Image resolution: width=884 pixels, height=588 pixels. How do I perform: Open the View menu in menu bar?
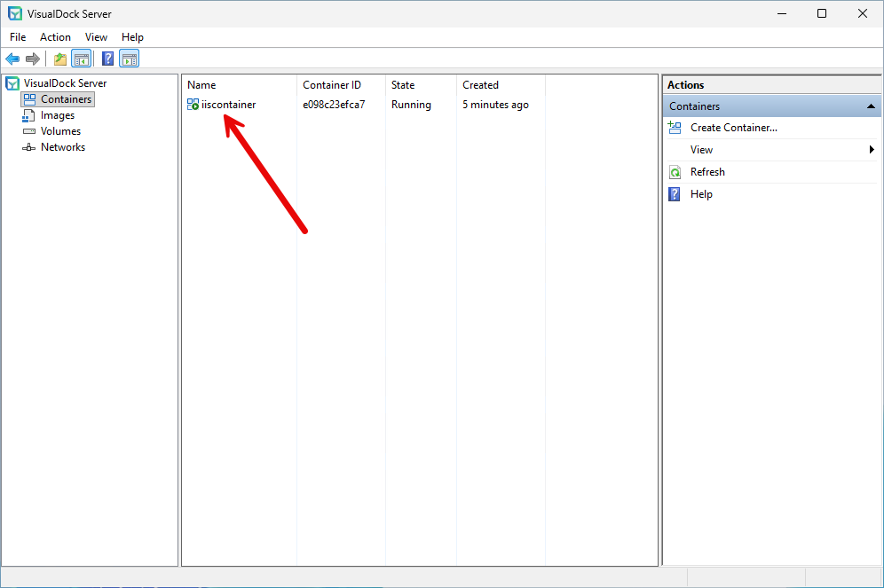[x=96, y=37]
